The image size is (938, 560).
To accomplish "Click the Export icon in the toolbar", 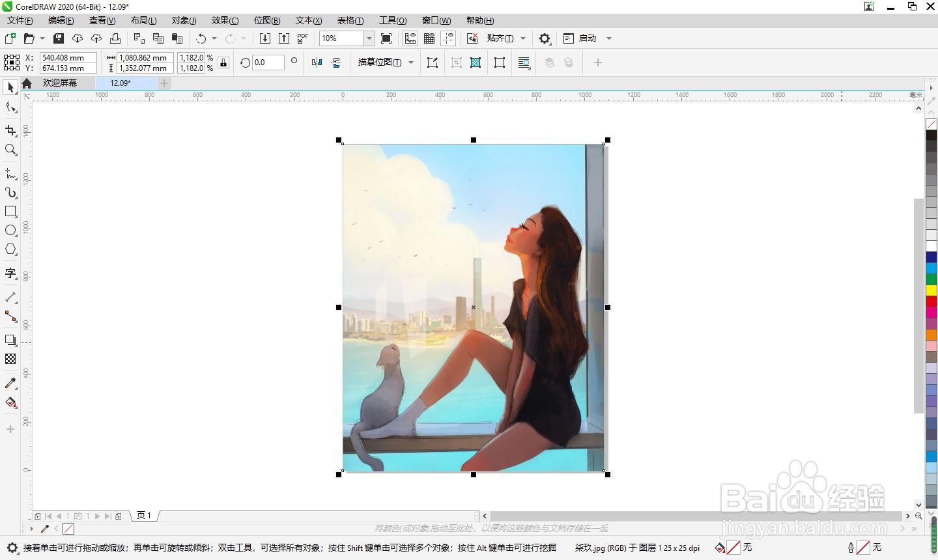I will (284, 38).
